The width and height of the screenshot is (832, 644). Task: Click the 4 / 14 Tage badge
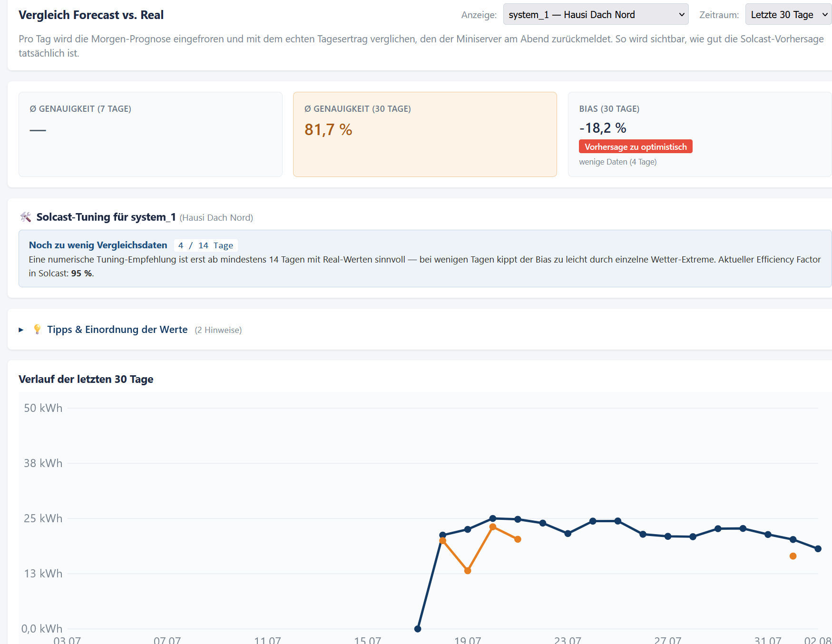point(206,245)
